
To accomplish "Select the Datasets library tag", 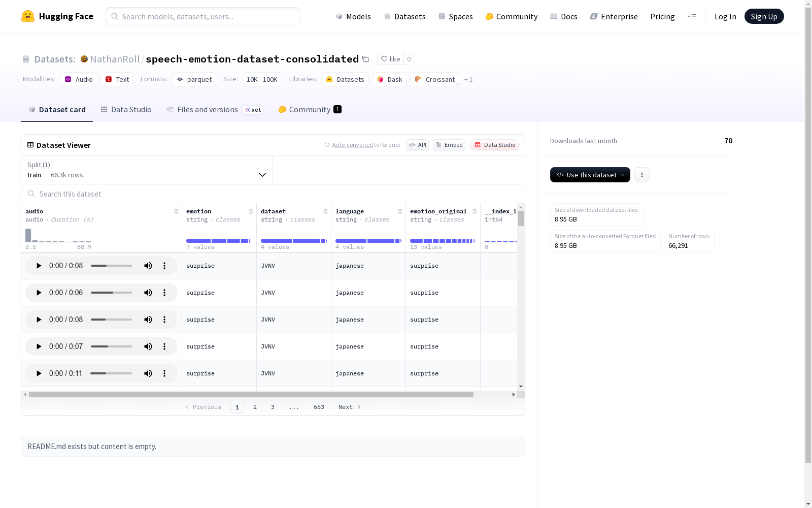I will 345,79.
